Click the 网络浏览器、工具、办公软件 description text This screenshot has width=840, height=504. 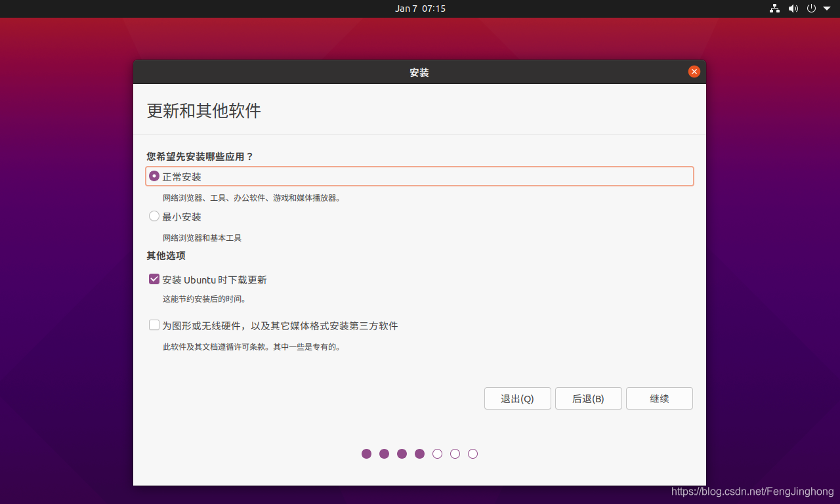point(252,198)
